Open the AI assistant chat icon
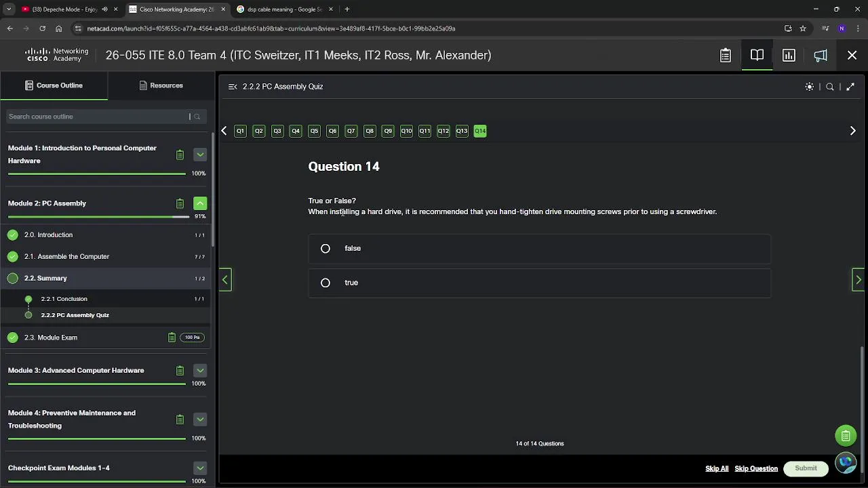The width and height of the screenshot is (868, 488). 846,463
